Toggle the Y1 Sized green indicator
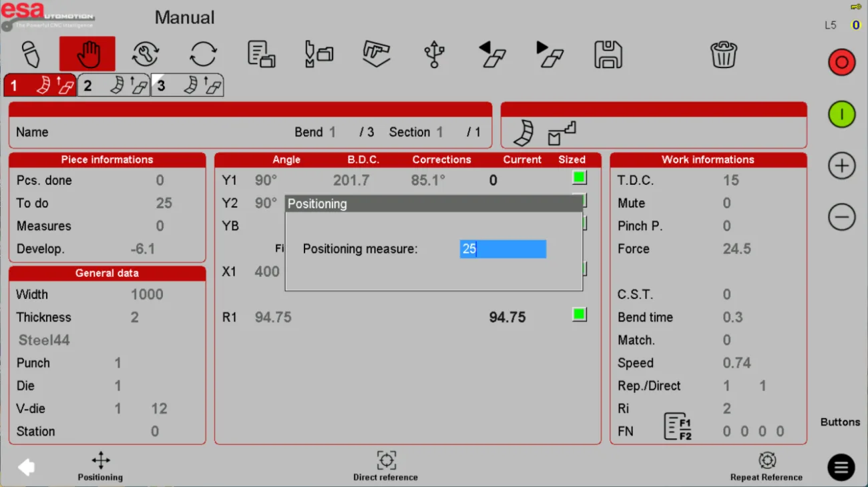 tap(579, 177)
